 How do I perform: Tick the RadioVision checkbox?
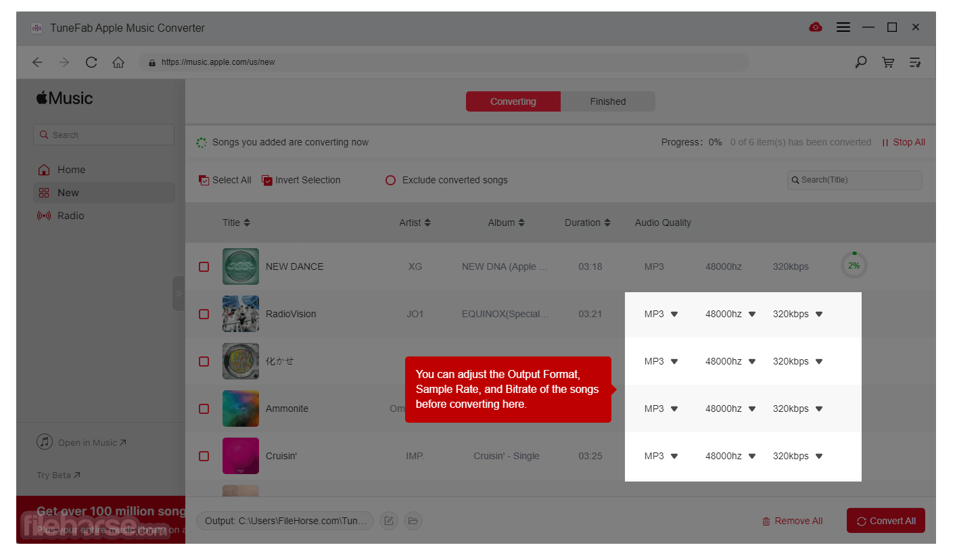[x=204, y=314]
